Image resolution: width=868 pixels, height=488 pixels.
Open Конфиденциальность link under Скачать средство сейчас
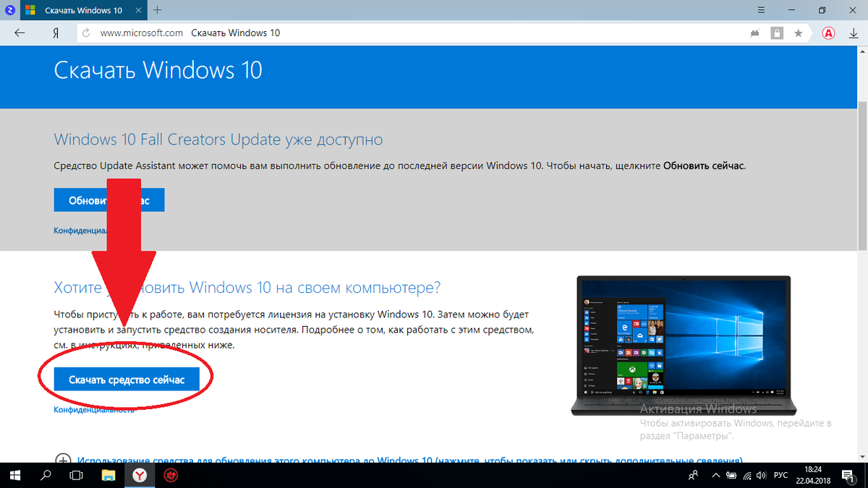[x=94, y=410]
